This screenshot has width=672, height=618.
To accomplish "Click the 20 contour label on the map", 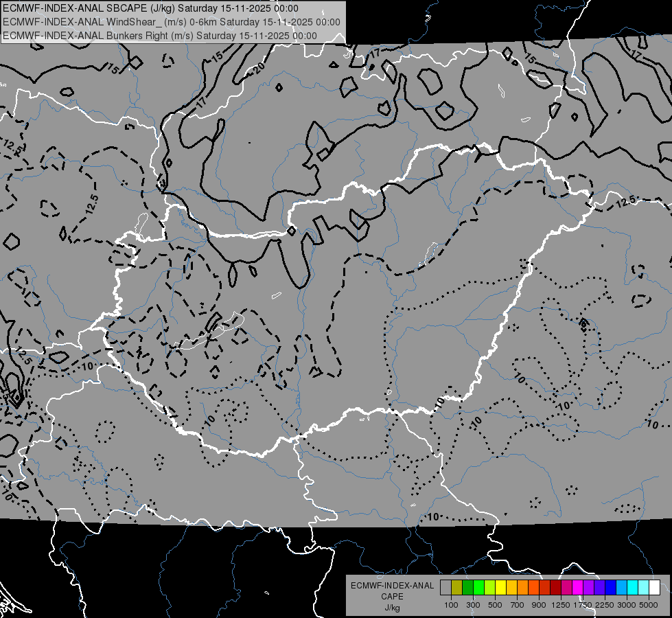I will tap(259, 67).
